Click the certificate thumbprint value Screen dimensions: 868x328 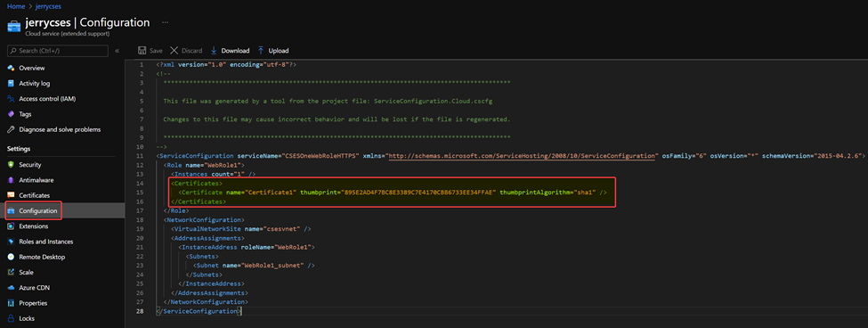coord(418,193)
